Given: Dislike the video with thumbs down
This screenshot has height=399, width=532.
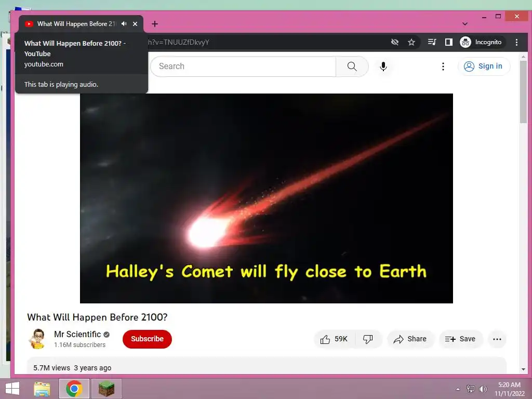Looking at the screenshot, I should (x=368, y=339).
